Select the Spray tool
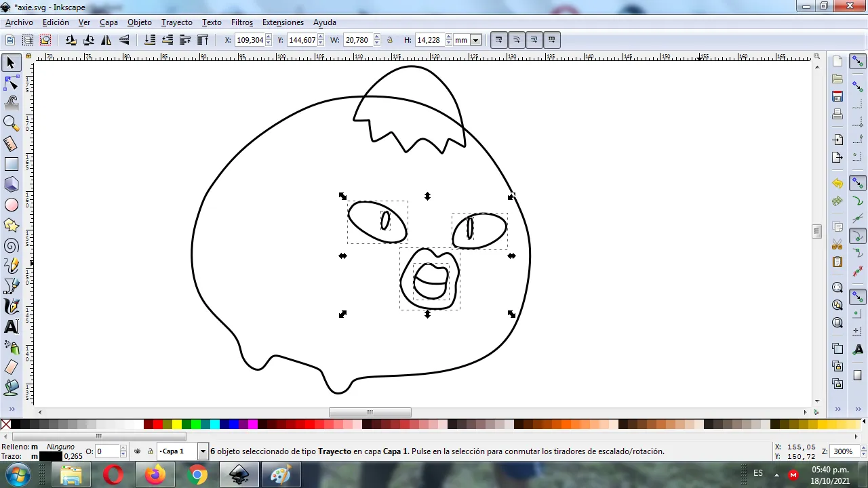This screenshot has height=488, width=868. point(11,347)
